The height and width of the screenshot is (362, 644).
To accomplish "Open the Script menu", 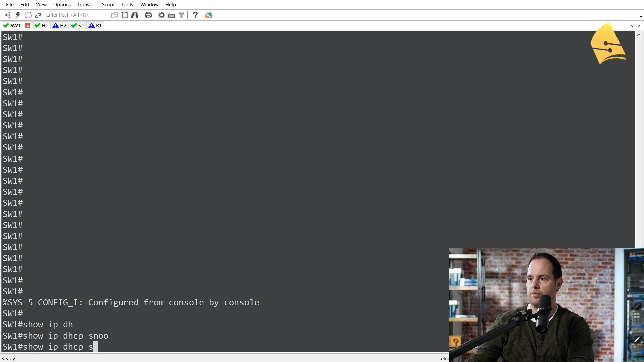I will click(108, 5).
